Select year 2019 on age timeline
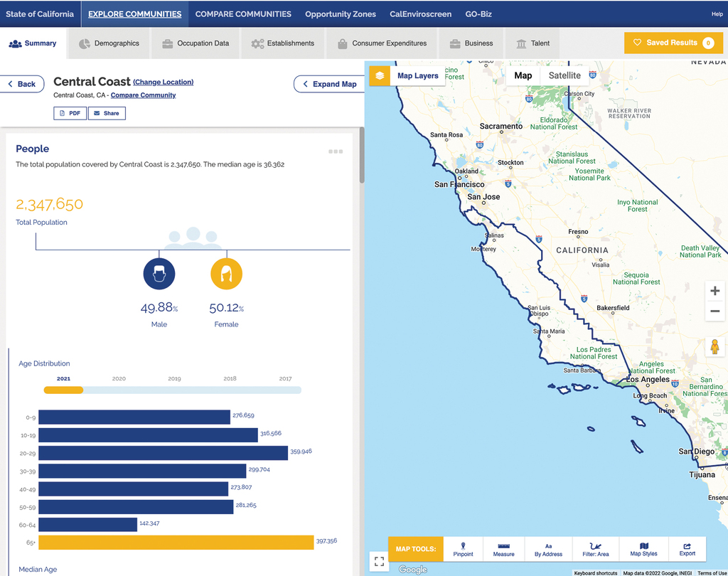 tap(175, 378)
